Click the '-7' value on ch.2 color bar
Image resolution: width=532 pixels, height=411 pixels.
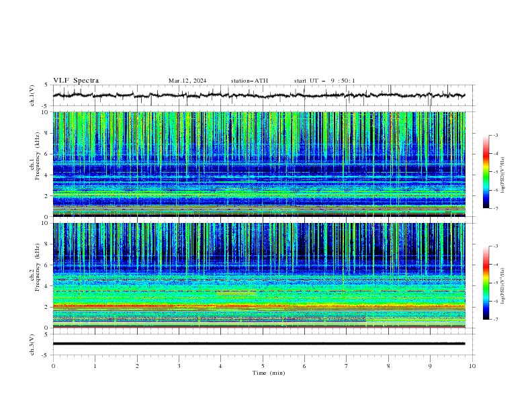pos(496,320)
